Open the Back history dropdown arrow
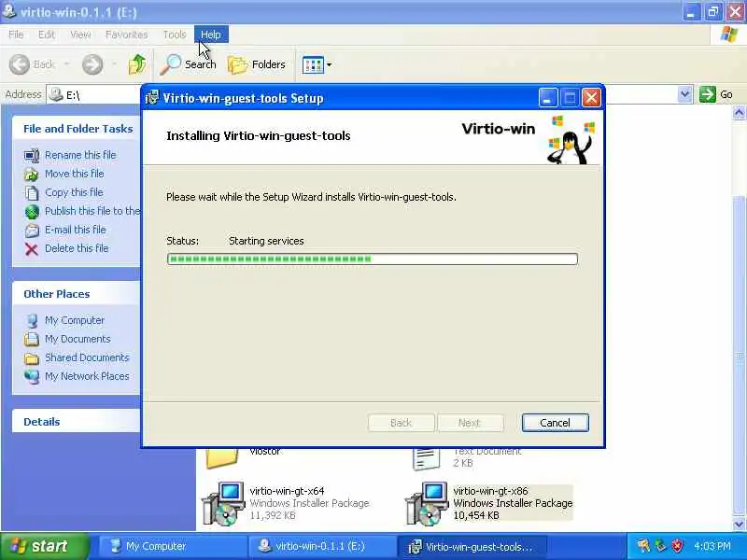 pos(66,64)
